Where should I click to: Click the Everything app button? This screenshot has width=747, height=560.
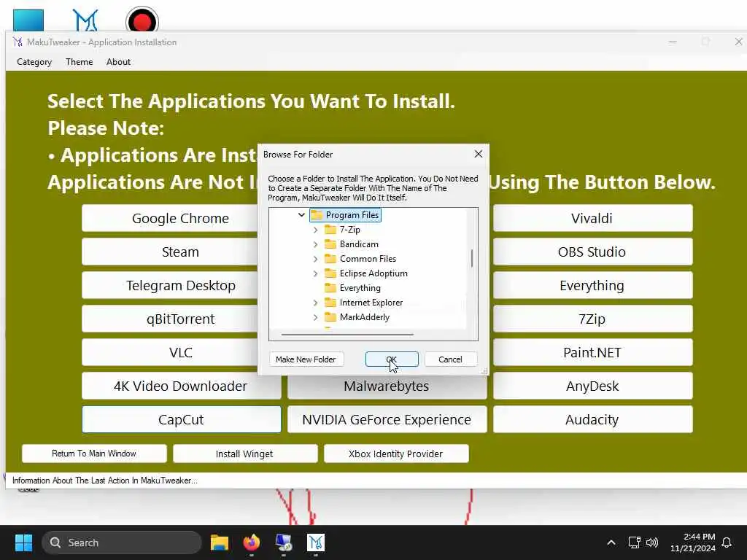tap(592, 285)
